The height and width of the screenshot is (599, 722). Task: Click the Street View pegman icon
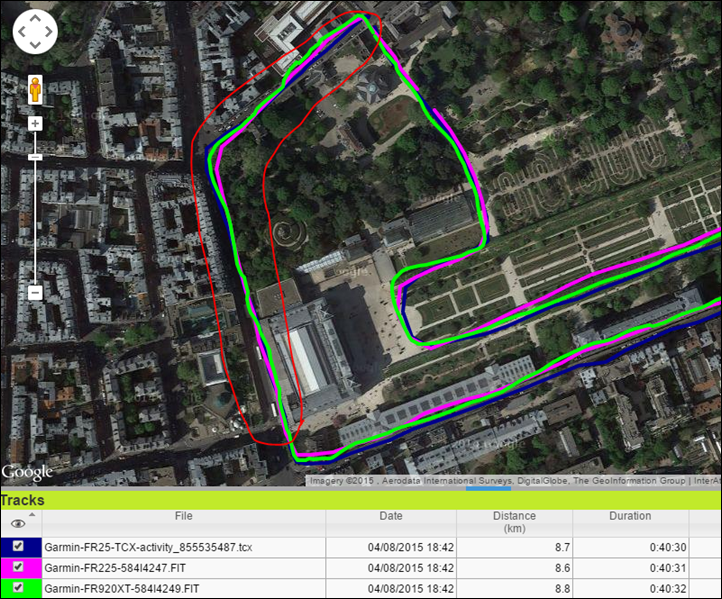tap(35, 90)
